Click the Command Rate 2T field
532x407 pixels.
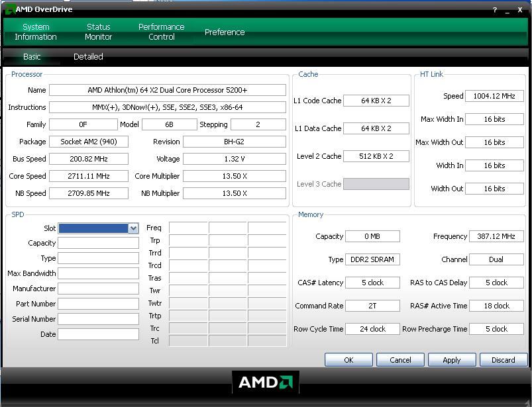pyautogui.click(x=372, y=306)
